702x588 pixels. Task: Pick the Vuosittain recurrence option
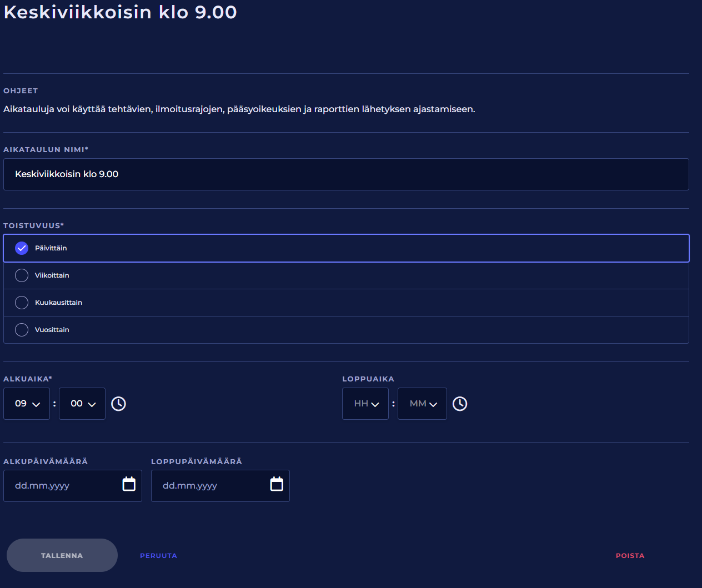(22, 330)
